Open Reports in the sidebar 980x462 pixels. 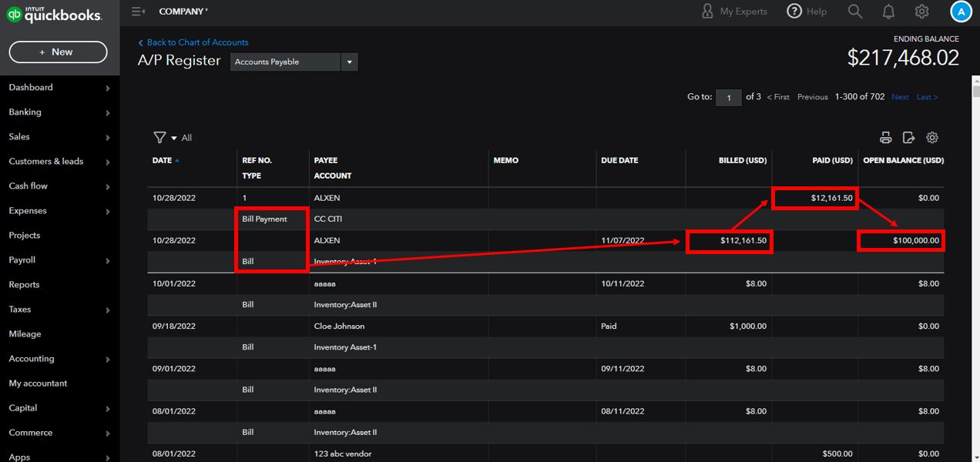click(24, 285)
